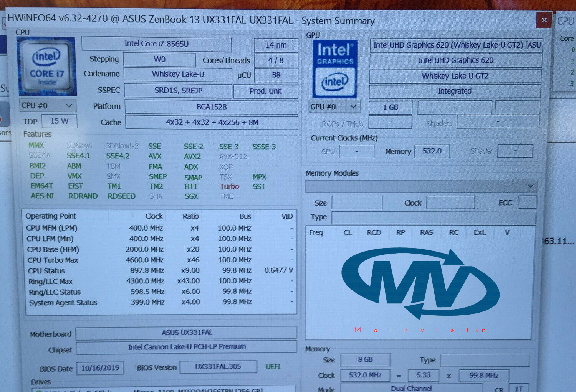Click the 8 GB memory size field
The width and height of the screenshot is (576, 392).
point(365,360)
